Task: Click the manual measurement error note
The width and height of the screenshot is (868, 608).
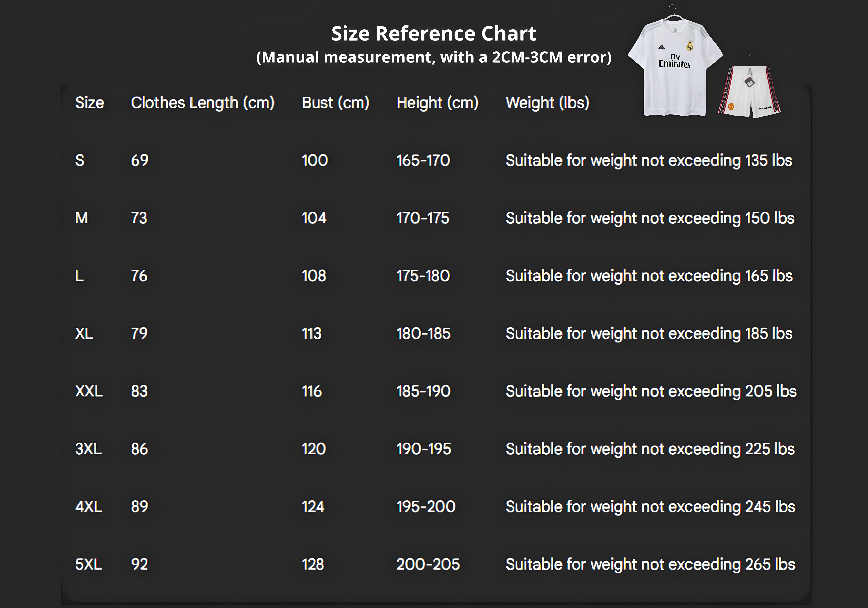Action: pyautogui.click(x=434, y=57)
